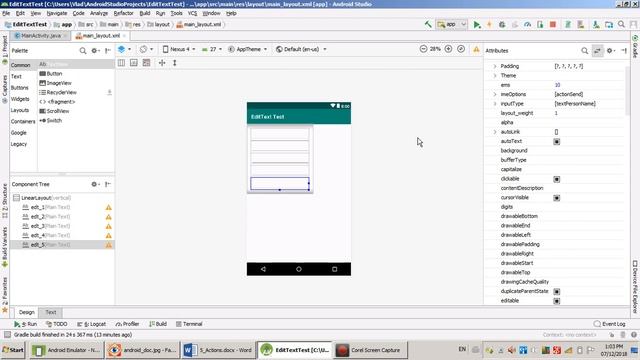Hide the Palette panel

[x=108, y=51]
